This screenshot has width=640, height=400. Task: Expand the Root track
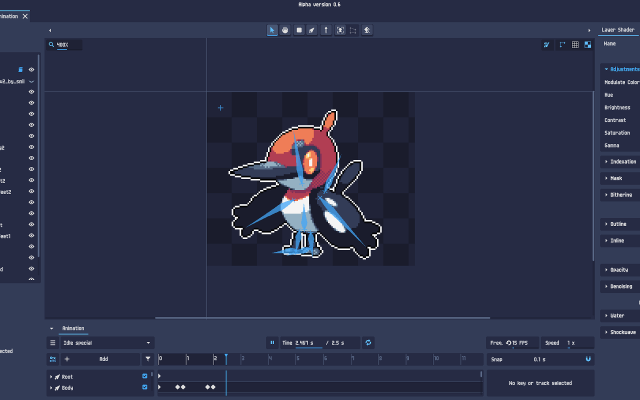pos(51,377)
